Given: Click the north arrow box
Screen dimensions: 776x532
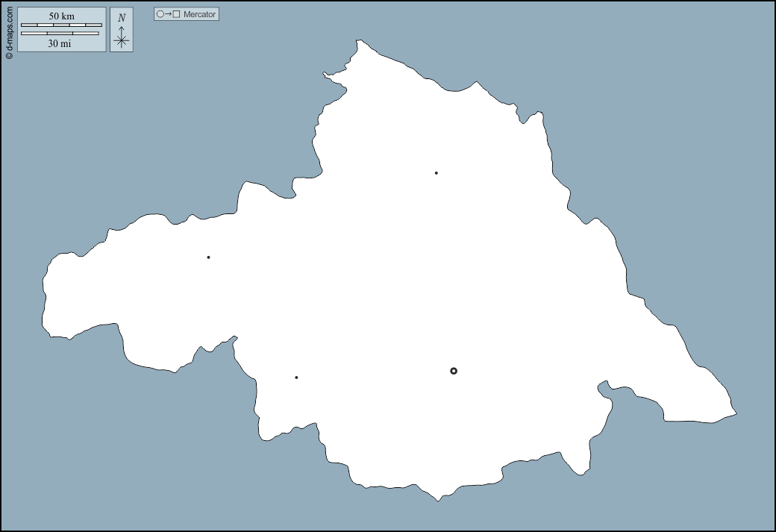Looking at the screenshot, I should (x=122, y=30).
